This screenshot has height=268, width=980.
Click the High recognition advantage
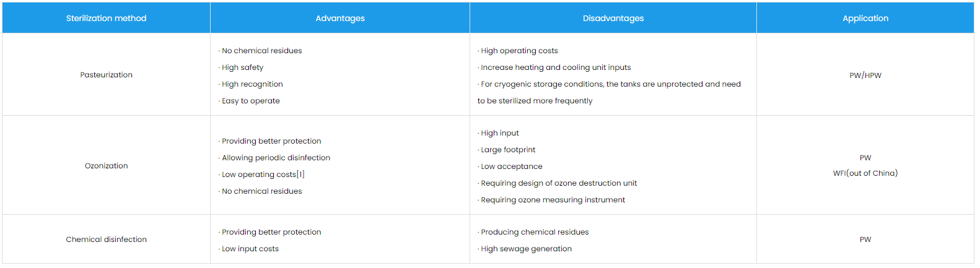tap(252, 84)
